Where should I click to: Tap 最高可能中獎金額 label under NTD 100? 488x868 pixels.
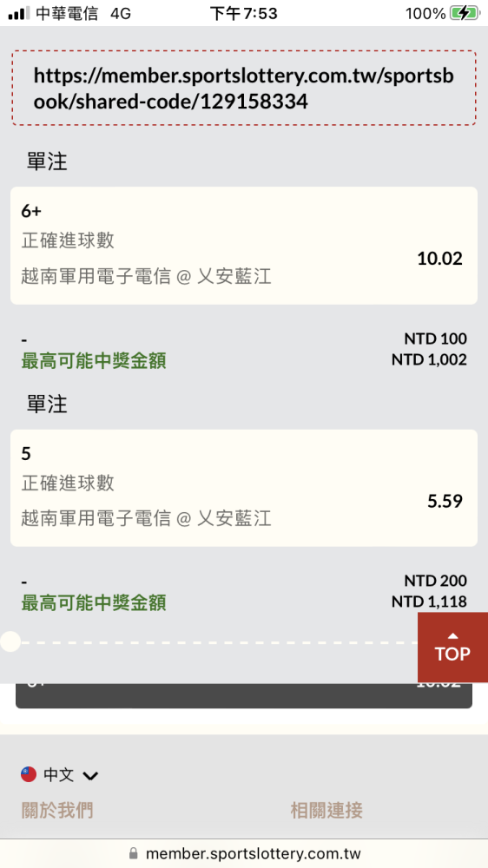click(x=94, y=360)
